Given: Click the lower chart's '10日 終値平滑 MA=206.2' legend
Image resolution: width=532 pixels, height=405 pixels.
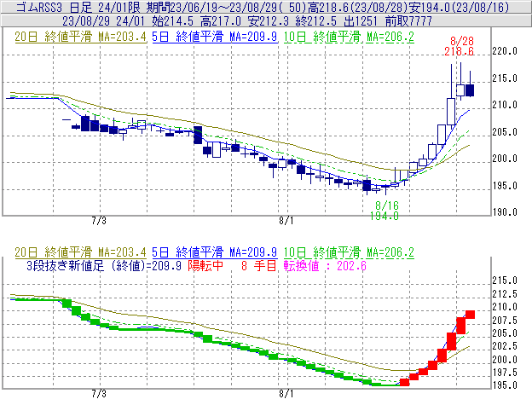Looking at the screenshot, I should [x=349, y=252].
